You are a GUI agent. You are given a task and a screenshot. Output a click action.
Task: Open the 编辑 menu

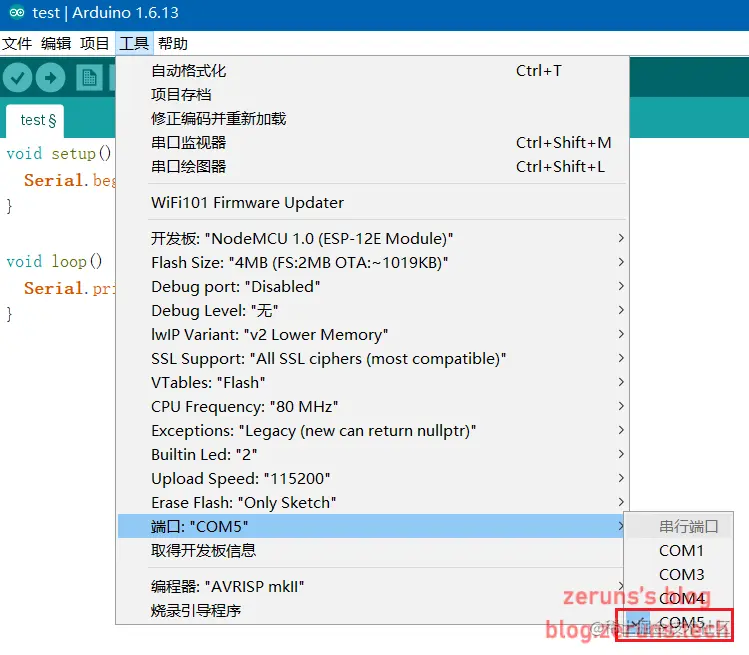56,43
